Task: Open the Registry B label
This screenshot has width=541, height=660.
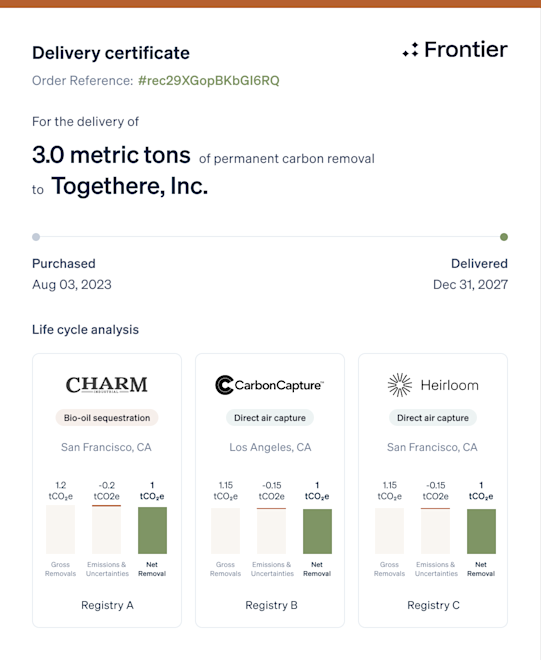Action: click(x=271, y=605)
